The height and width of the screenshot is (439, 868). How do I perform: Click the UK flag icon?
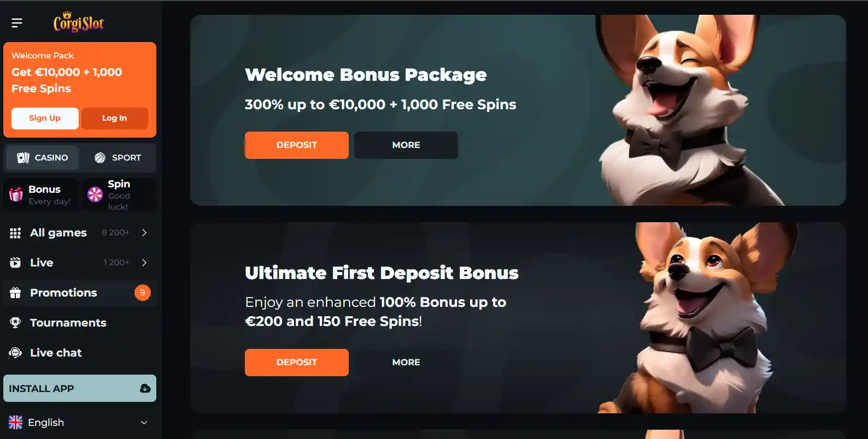[16, 423]
